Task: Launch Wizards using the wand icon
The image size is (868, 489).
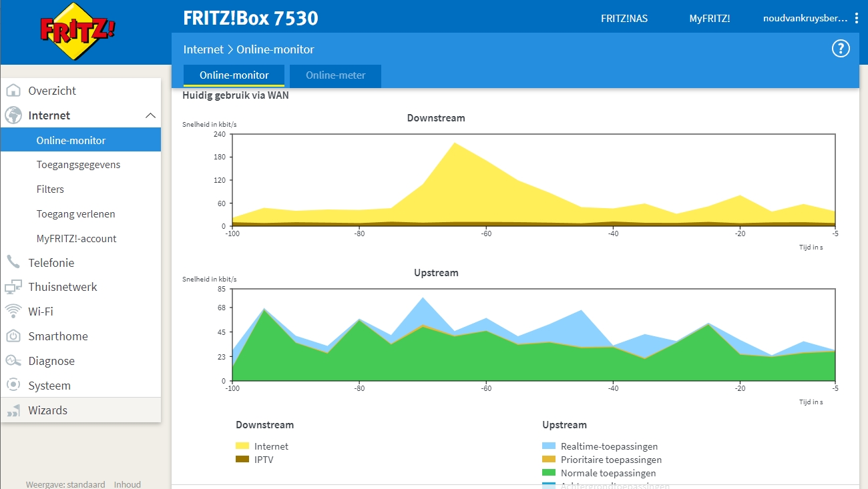Action: coord(13,410)
